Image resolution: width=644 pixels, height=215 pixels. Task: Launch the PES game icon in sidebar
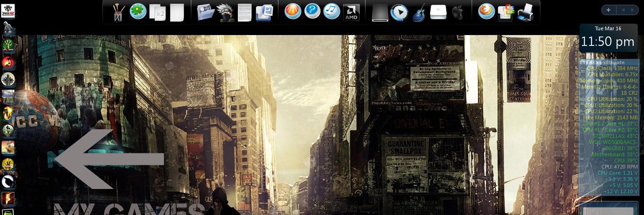(x=8, y=11)
